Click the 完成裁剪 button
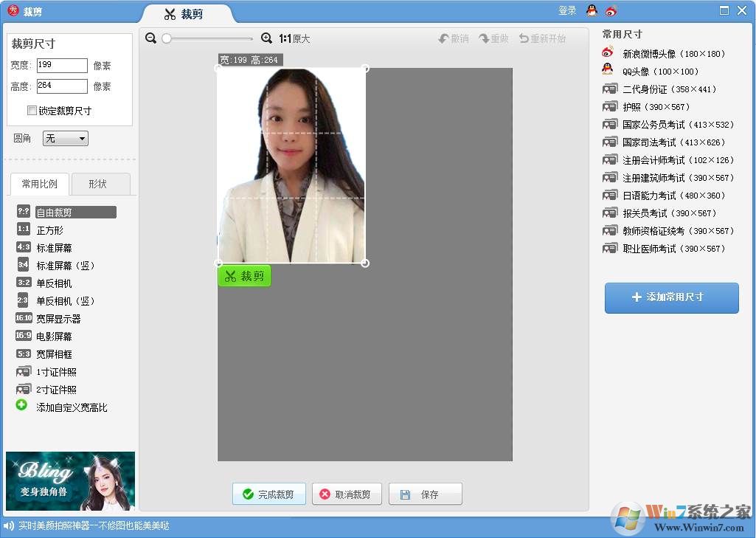 [269, 494]
